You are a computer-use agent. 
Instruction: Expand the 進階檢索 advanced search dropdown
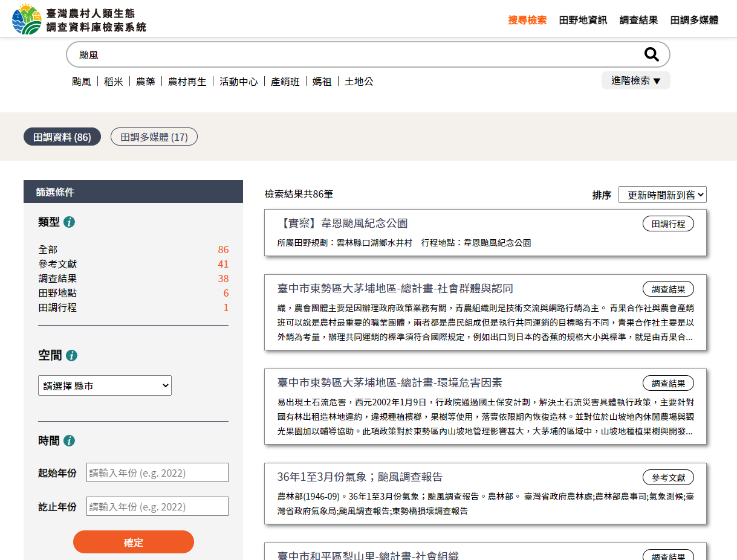[x=635, y=80]
